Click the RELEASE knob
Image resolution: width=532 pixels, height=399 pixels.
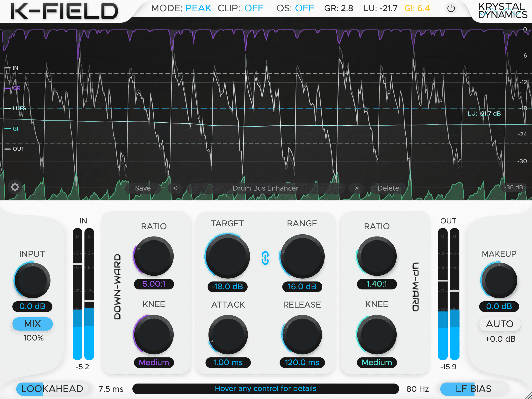tap(302, 335)
